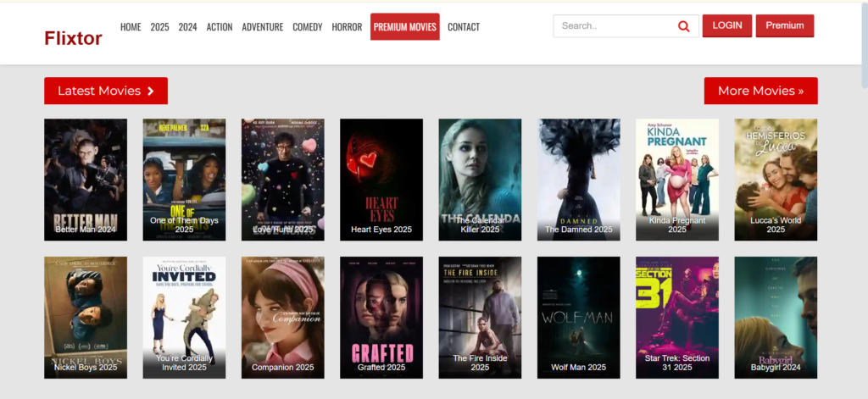Viewport: 868px width, 399px height.
Task: Browse the COMEDY category
Action: coord(307,26)
